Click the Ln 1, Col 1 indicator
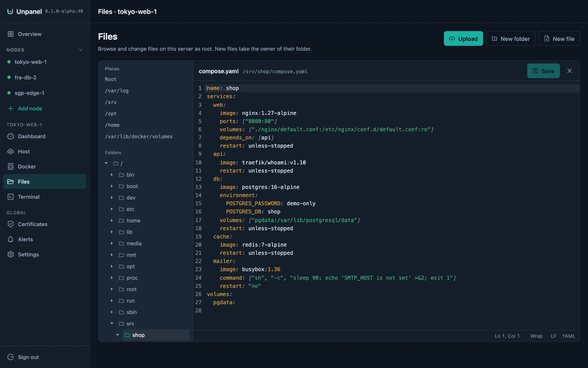 pyautogui.click(x=507, y=336)
